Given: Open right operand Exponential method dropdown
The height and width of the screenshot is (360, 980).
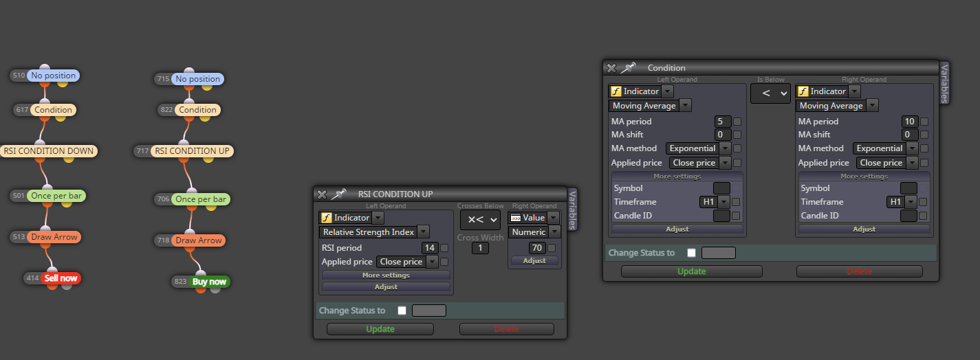Looking at the screenshot, I should coord(886,148).
